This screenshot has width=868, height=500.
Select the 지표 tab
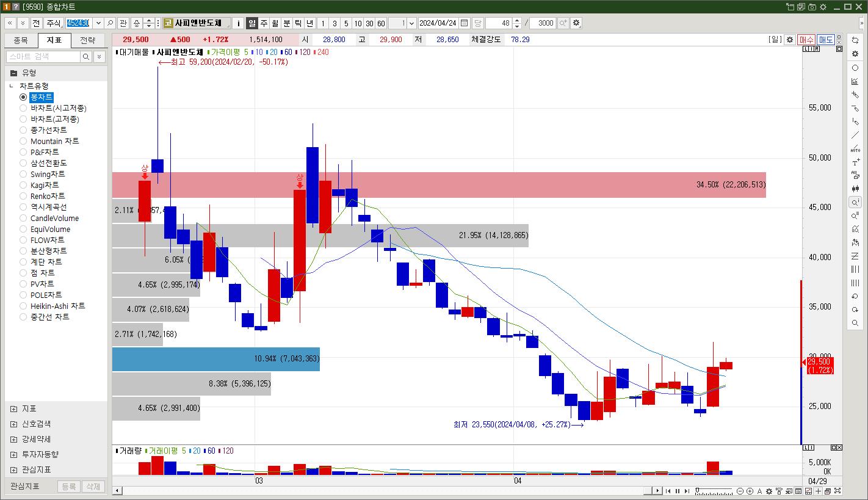54,40
